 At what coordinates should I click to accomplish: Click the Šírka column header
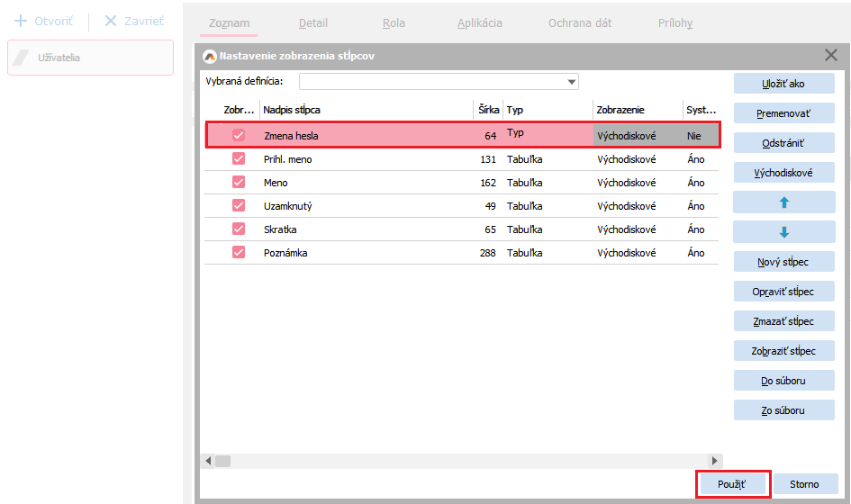click(488, 110)
